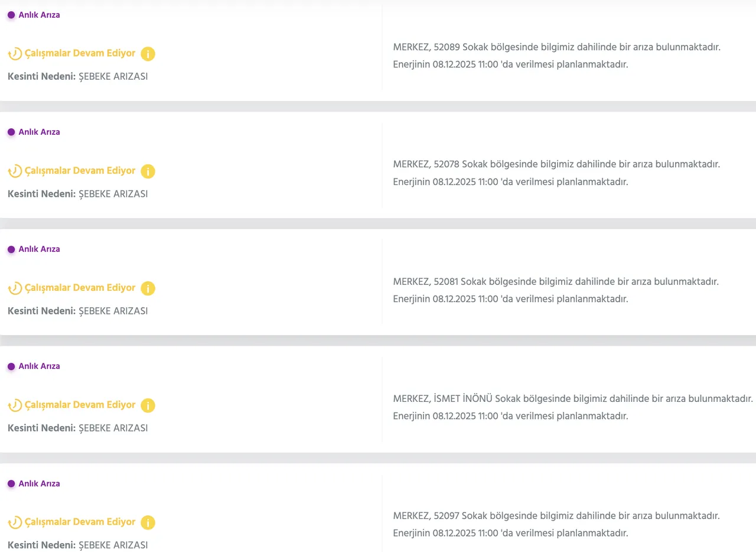
Task: Click "Anlık Arıza" label on 52081 Sokak card
Action: pos(39,249)
